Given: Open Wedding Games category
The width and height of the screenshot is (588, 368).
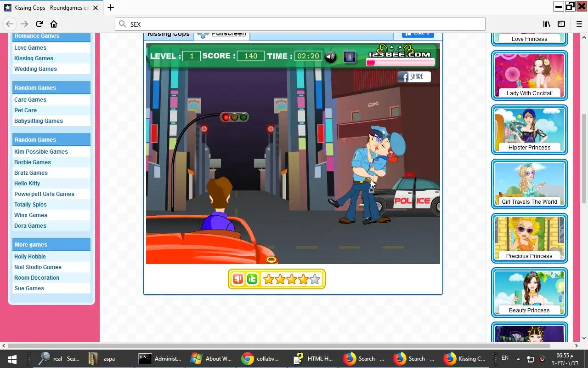Looking at the screenshot, I should click(x=35, y=69).
